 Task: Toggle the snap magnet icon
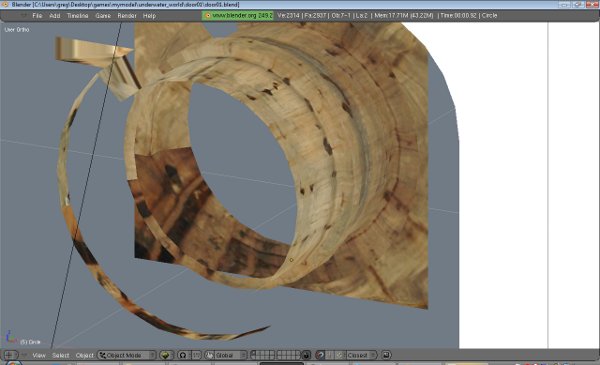coord(320,355)
